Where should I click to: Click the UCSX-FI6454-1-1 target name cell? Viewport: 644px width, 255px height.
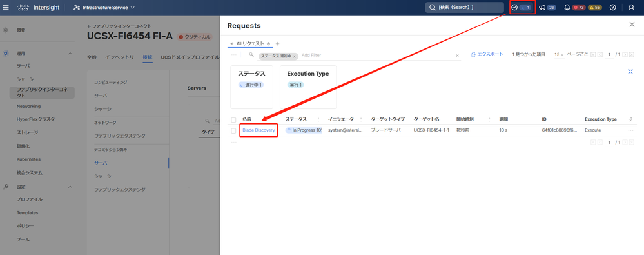pos(432,130)
